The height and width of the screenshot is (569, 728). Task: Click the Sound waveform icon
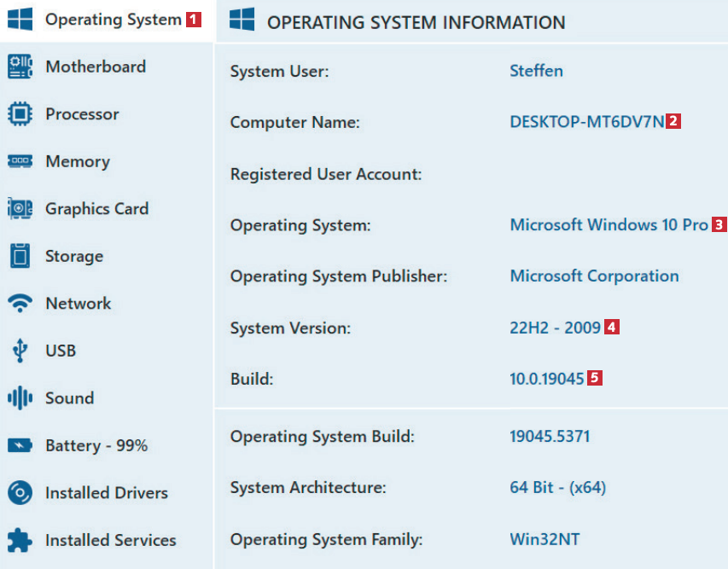coord(20,398)
